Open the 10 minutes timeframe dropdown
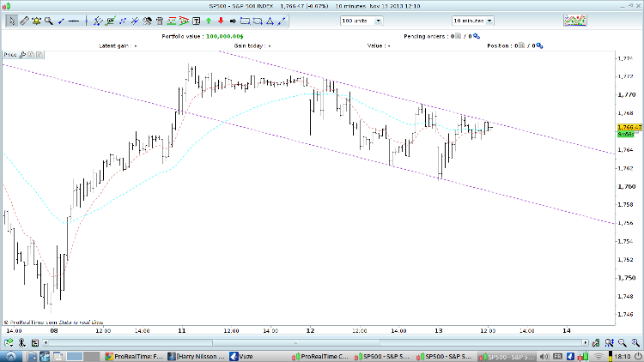 click(x=489, y=21)
